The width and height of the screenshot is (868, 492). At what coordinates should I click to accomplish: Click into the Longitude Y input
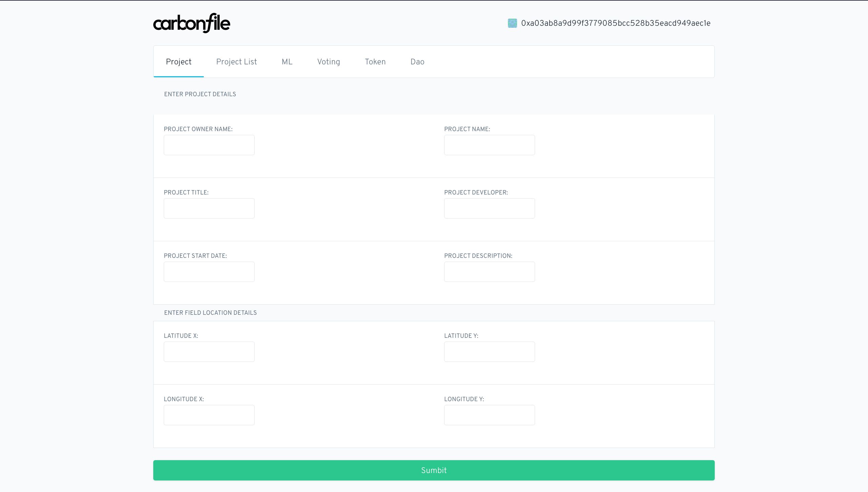[490, 415]
